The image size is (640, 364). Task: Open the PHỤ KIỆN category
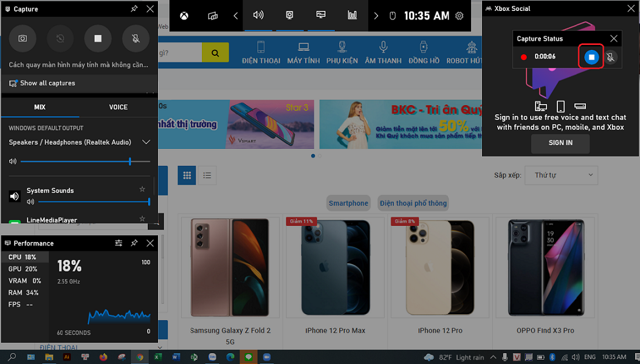coord(342,53)
